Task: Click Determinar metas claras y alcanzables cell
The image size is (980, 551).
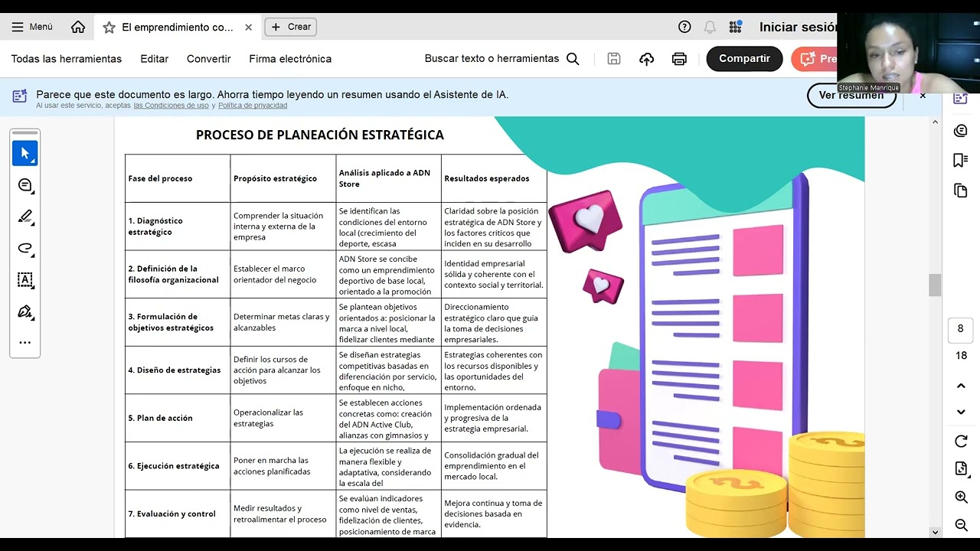Action: click(x=283, y=322)
